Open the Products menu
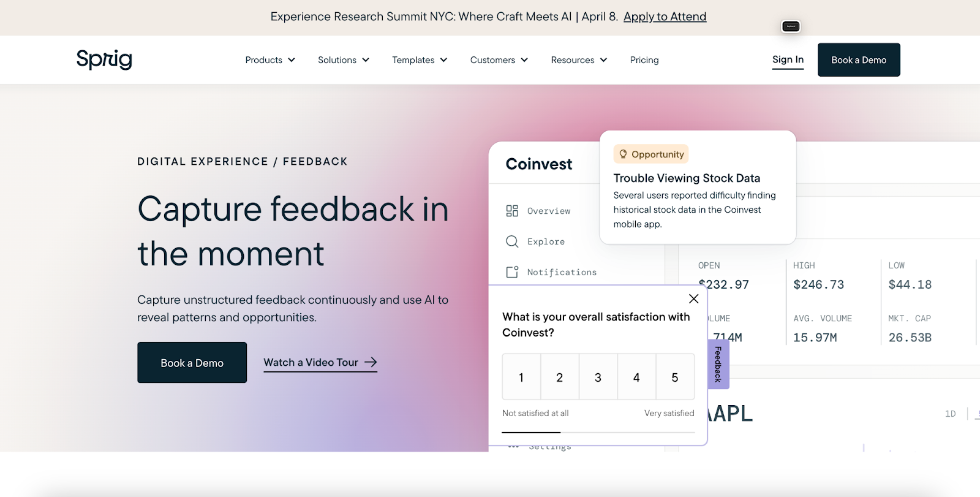The width and height of the screenshot is (980, 497). tap(270, 60)
